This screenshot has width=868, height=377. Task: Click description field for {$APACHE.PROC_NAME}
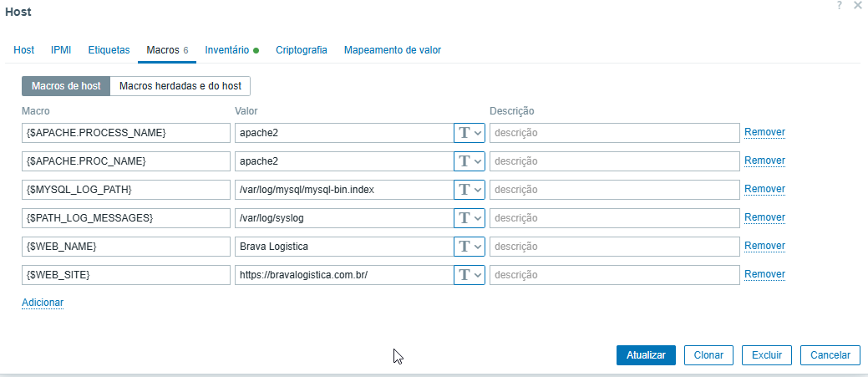(614, 161)
